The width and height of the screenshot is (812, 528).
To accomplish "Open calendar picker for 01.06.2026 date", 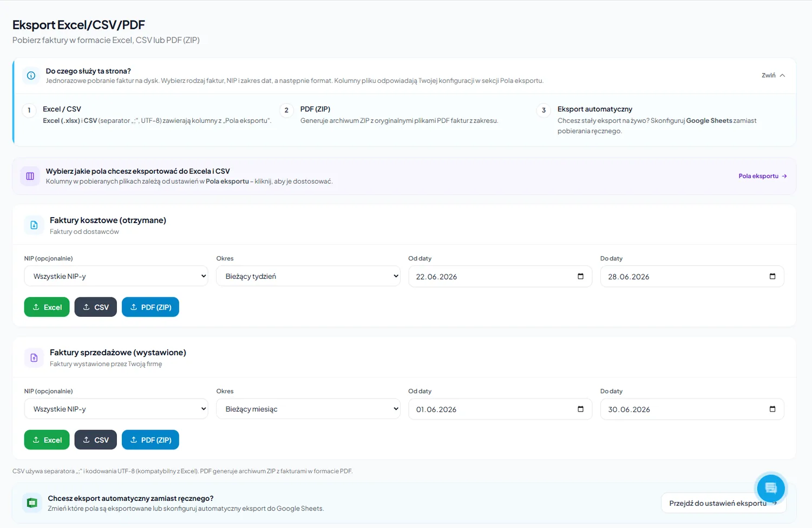I will (580, 409).
